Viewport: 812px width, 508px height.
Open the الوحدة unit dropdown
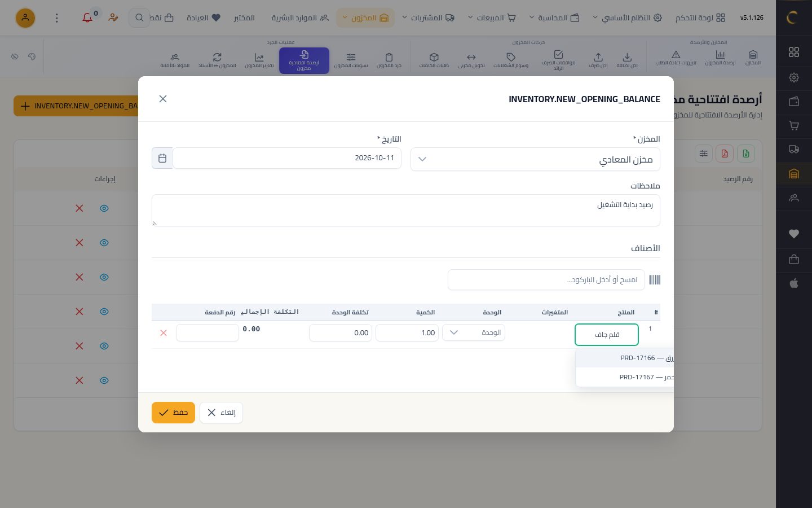coord(474,332)
